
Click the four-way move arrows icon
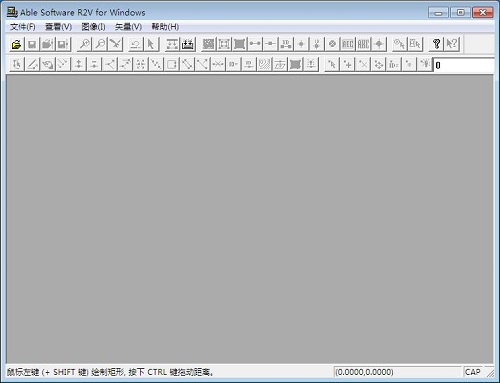(379, 64)
